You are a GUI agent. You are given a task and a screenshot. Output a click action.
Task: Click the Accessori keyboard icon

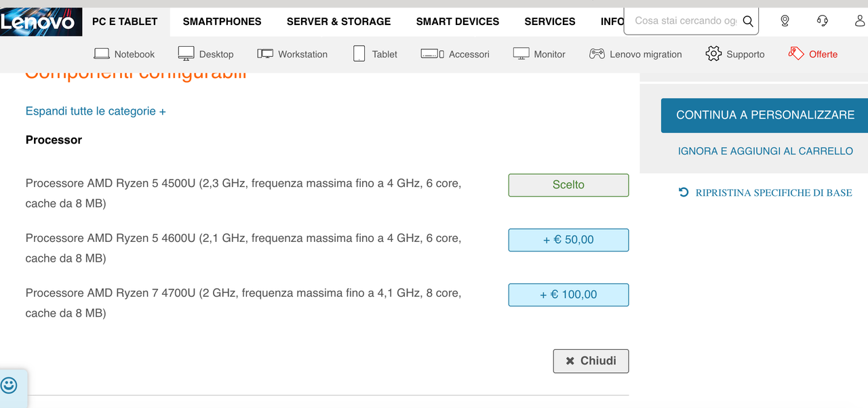click(x=432, y=54)
